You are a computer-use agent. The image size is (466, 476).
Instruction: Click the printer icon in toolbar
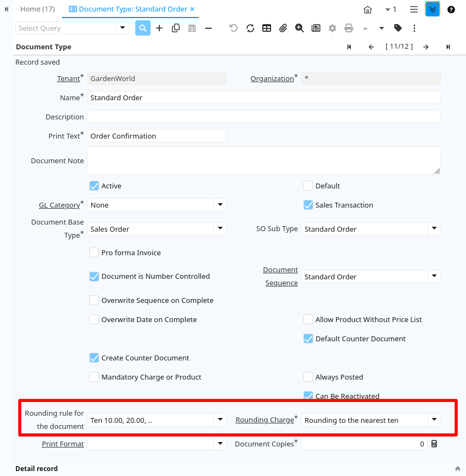[349, 28]
